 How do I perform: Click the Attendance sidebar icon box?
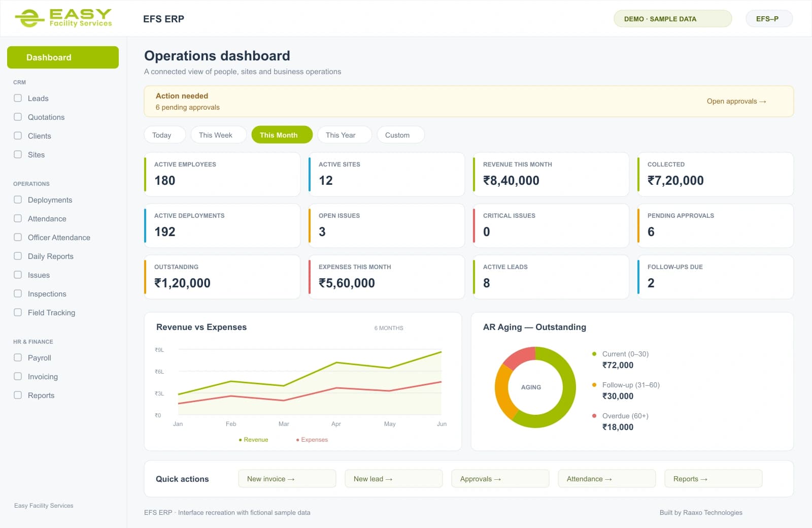pyautogui.click(x=18, y=218)
